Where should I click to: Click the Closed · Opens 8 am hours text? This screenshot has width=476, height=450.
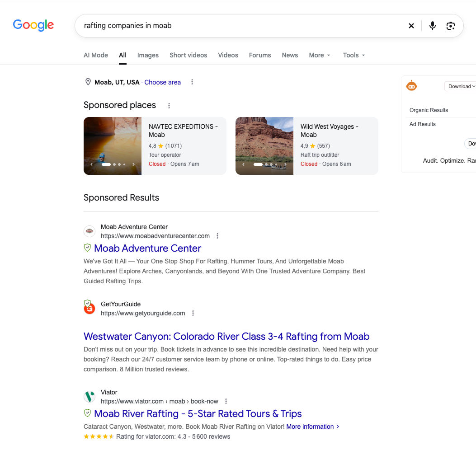[326, 164]
